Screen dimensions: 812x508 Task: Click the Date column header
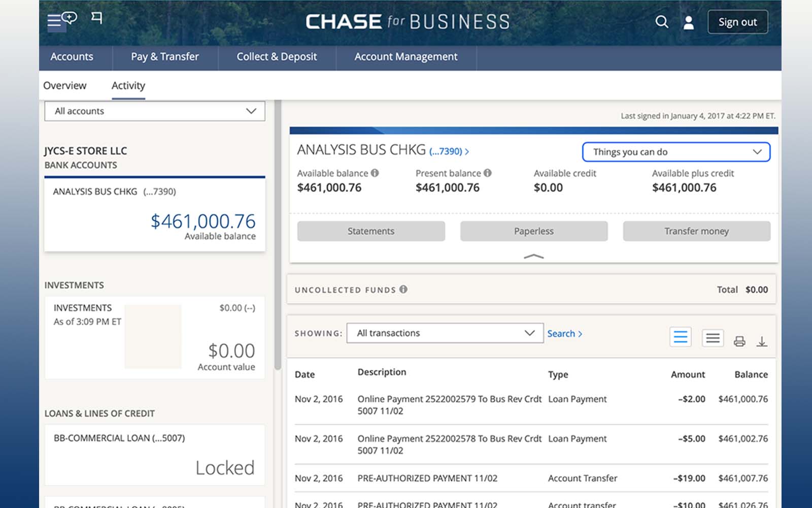[x=304, y=374]
